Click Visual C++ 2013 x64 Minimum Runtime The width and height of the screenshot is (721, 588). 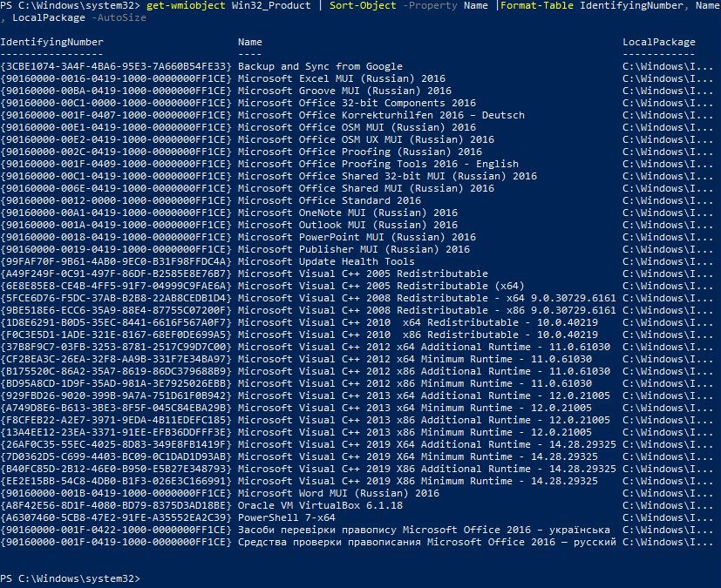[x=415, y=408]
